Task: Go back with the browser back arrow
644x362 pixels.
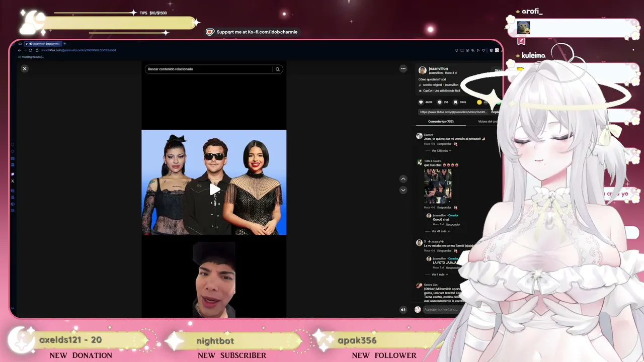Action: pyautogui.click(x=19, y=50)
